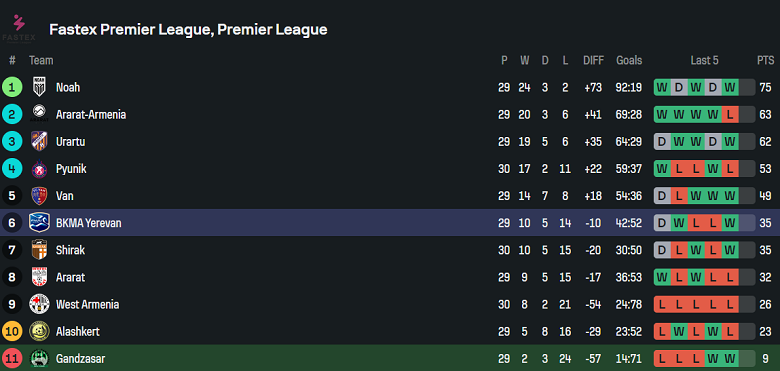Image resolution: width=780 pixels, height=371 pixels.
Task: Click Noah's green rank 1 badge
Action: pyautogui.click(x=12, y=87)
